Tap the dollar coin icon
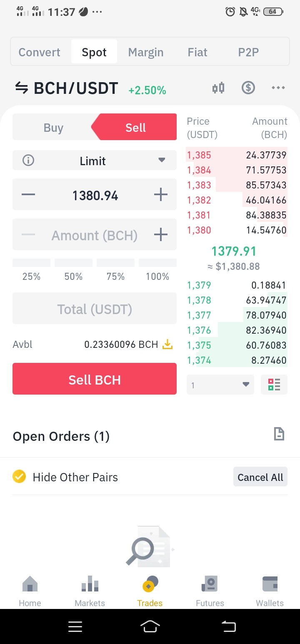The height and width of the screenshot is (644, 300). (248, 88)
